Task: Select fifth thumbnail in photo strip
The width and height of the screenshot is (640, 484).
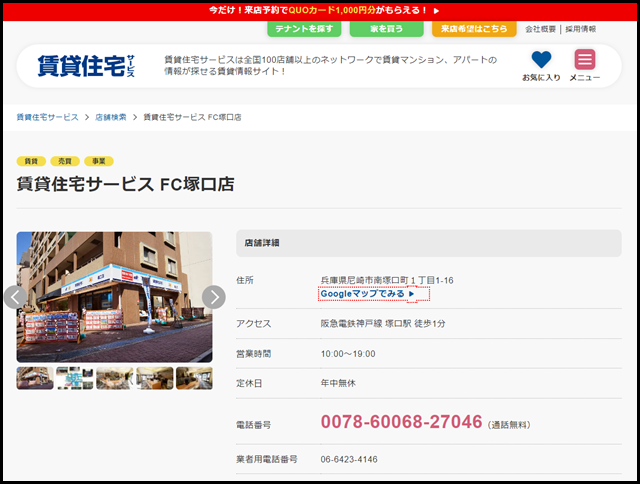Action: click(194, 378)
